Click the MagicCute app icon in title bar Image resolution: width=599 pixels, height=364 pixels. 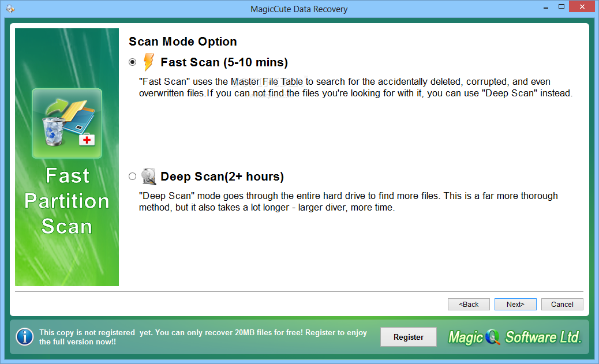pos(10,9)
